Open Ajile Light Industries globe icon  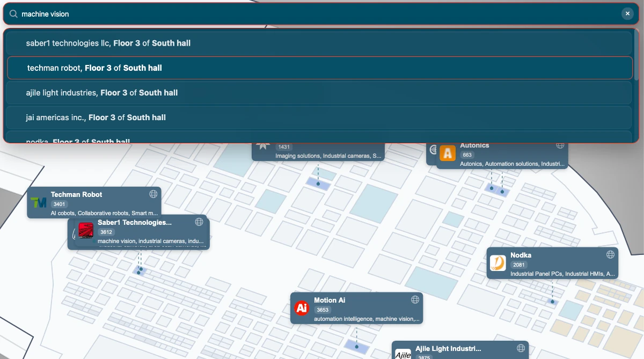click(521, 348)
